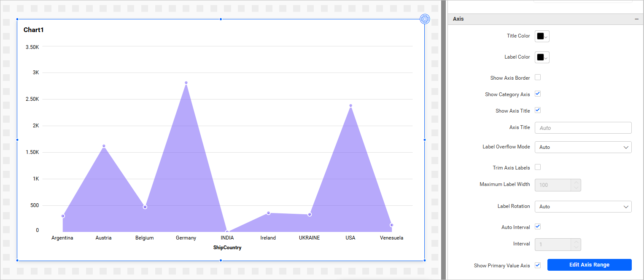
Task: Open the Title Color picker
Action: (x=542, y=36)
